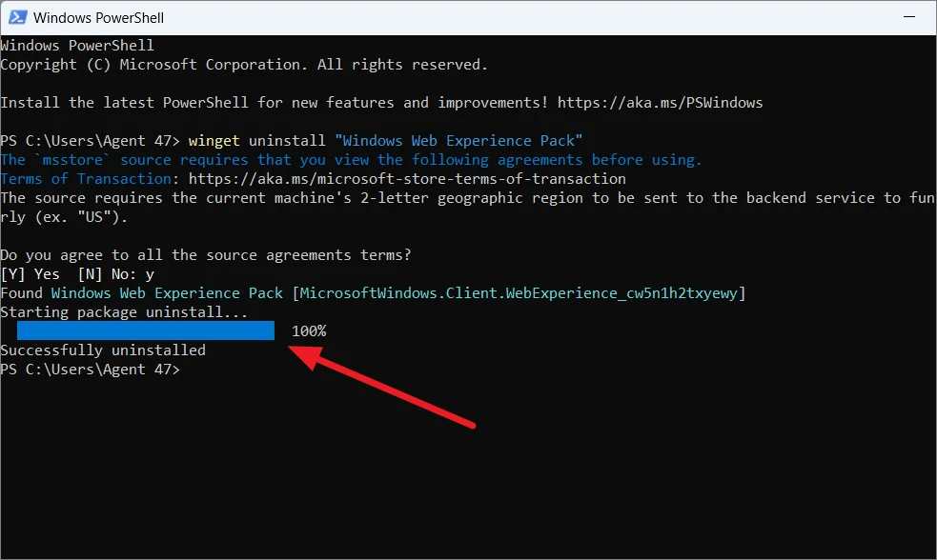The image size is (937, 560).
Task: Click the '[Y] Yes' option text
Action: [30, 274]
